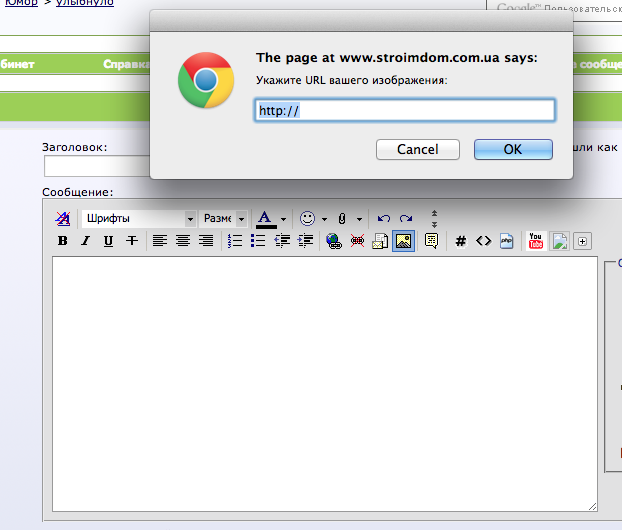
Task: Expand the smilies dropdown arrow
Action: coord(324,219)
